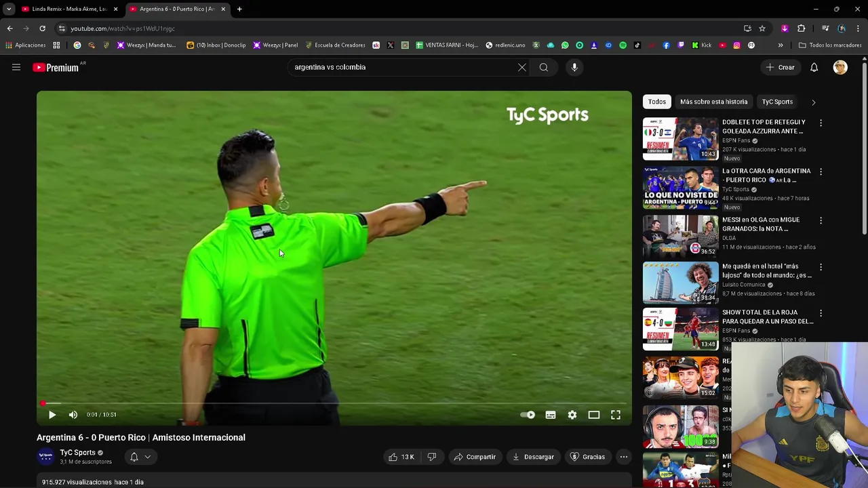
Task: Toggle fullscreen mode
Action: coord(616,415)
